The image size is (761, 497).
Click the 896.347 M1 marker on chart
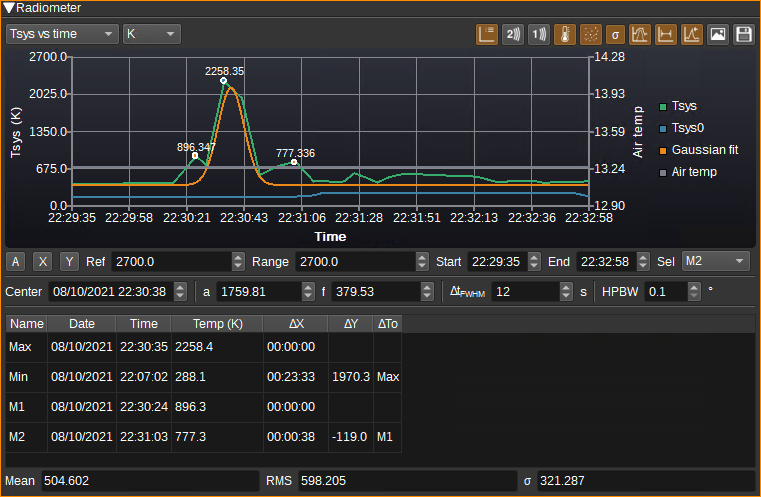tap(195, 156)
